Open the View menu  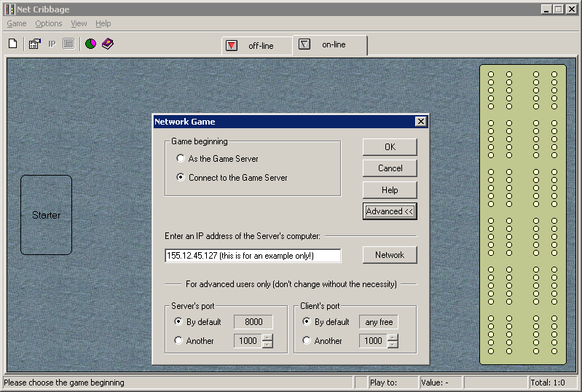coord(79,23)
